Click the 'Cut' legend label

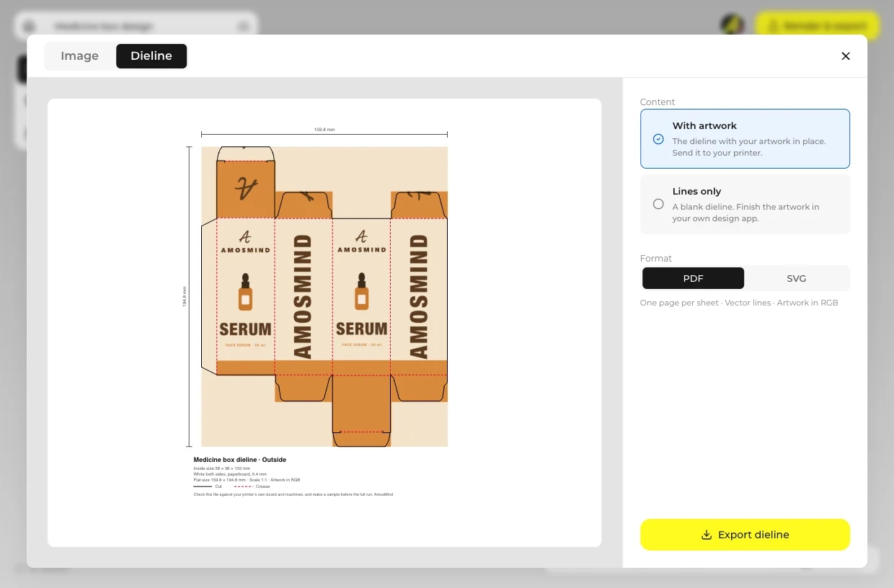coord(218,486)
